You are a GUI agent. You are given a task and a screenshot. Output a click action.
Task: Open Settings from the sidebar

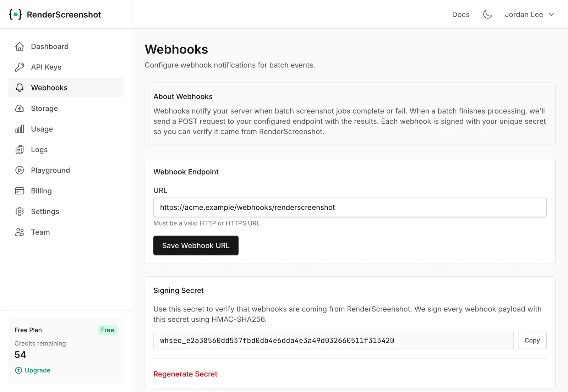(66, 211)
